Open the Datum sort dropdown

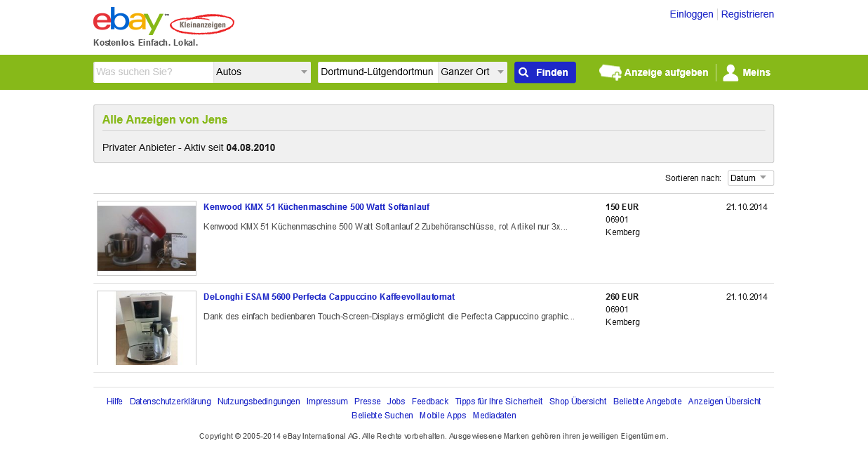[751, 178]
